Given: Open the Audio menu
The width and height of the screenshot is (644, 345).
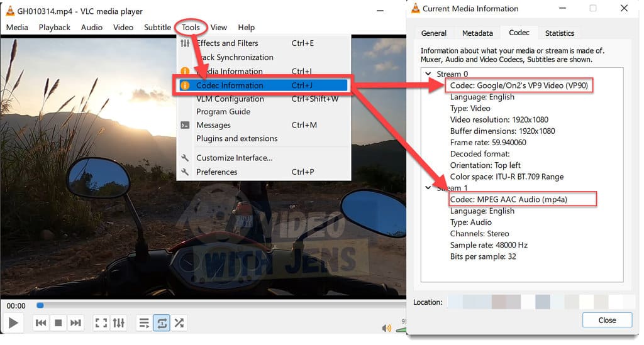Looking at the screenshot, I should (x=92, y=28).
